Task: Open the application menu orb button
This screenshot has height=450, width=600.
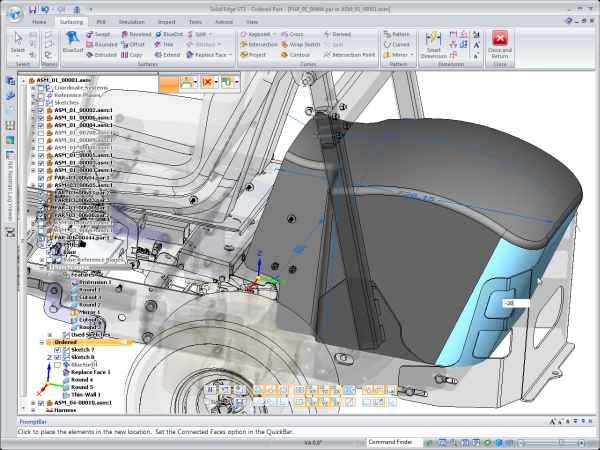Action: [x=12, y=12]
